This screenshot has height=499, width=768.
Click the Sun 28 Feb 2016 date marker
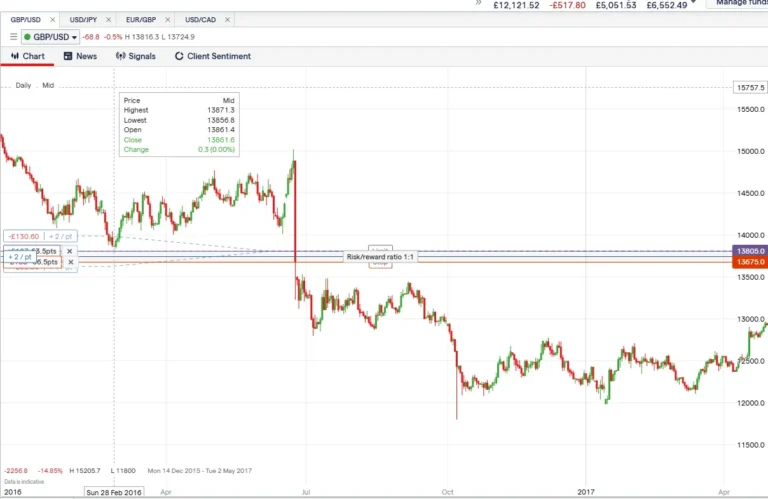click(x=114, y=492)
